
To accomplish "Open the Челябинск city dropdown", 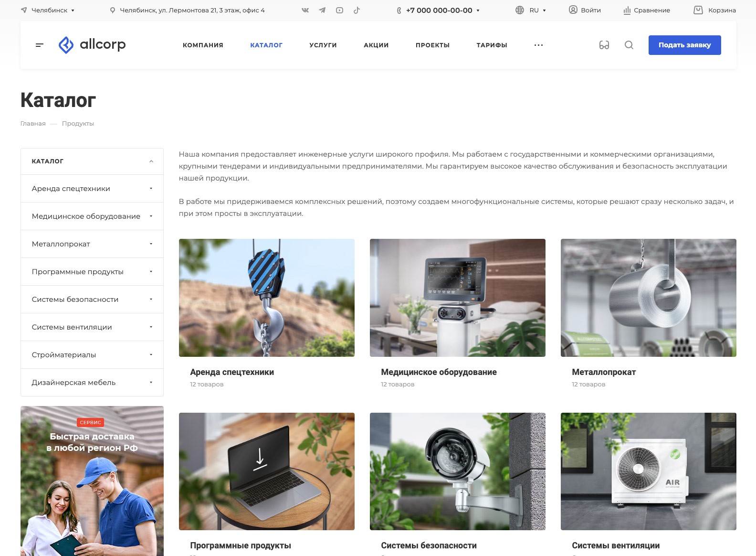I will coord(48,10).
